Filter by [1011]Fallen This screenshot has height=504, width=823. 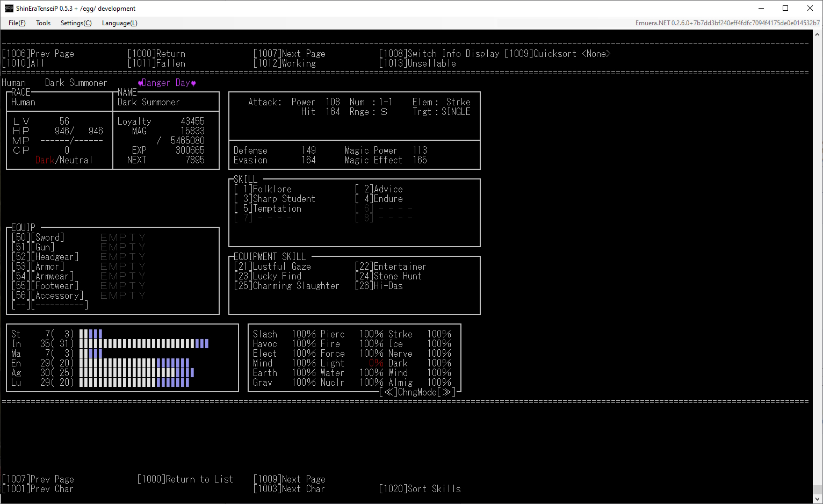tap(156, 63)
